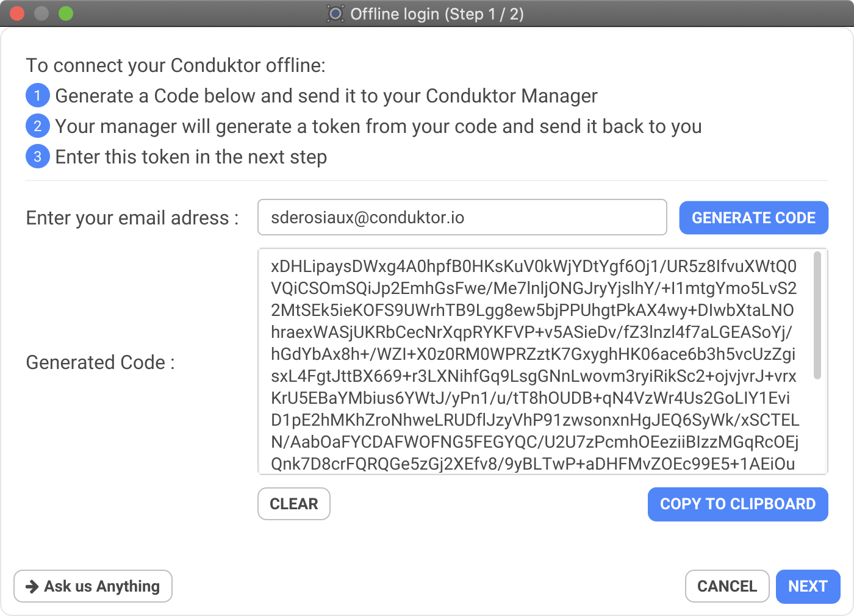This screenshot has width=854, height=616.
Task: Click the 'Enter your email adress' label
Action: tap(132, 218)
